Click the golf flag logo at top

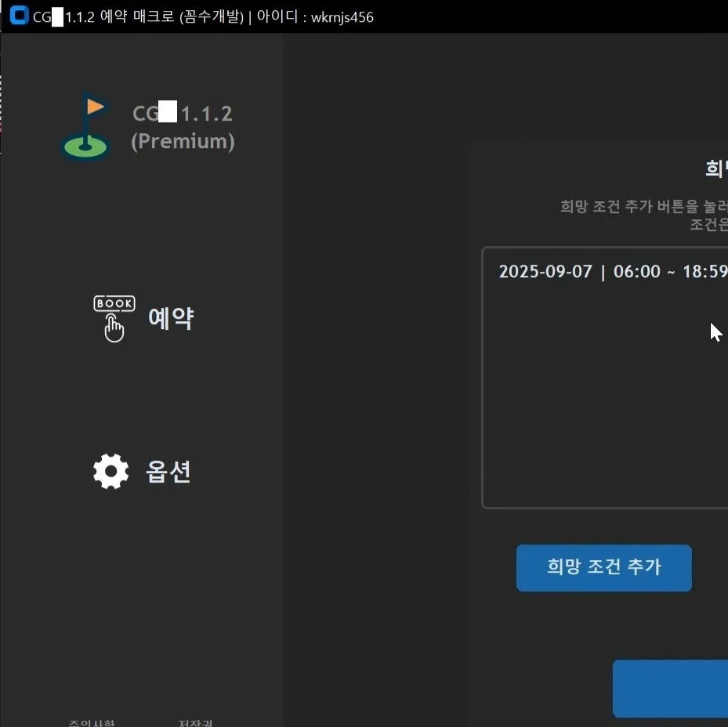86,125
